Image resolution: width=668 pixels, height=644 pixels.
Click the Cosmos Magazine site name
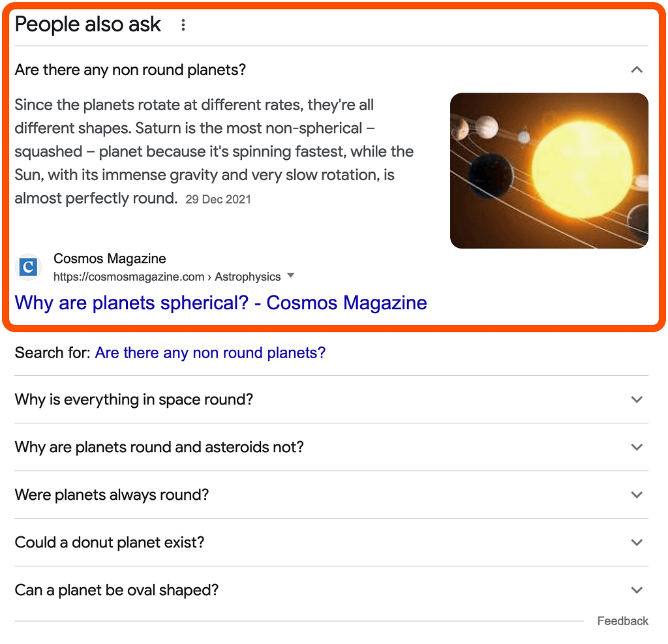pos(110,259)
